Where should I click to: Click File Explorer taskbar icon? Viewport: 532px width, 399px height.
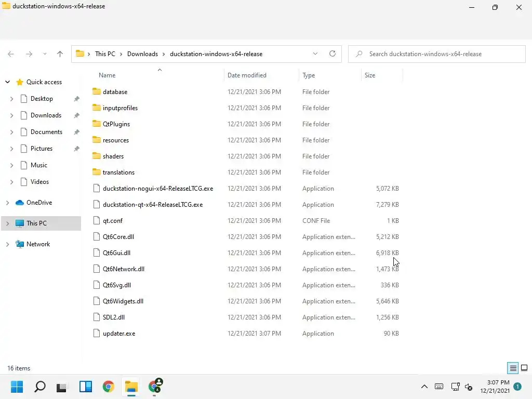pyautogui.click(x=131, y=387)
